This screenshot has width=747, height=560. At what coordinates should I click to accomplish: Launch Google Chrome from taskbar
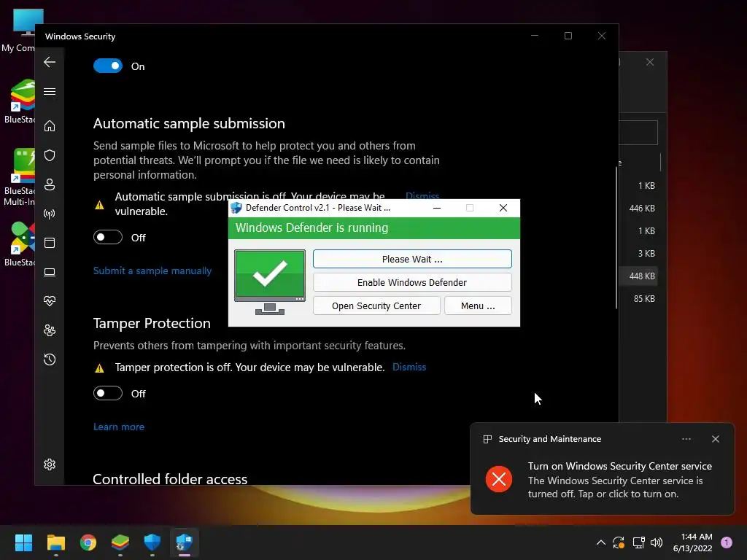pyautogui.click(x=88, y=542)
